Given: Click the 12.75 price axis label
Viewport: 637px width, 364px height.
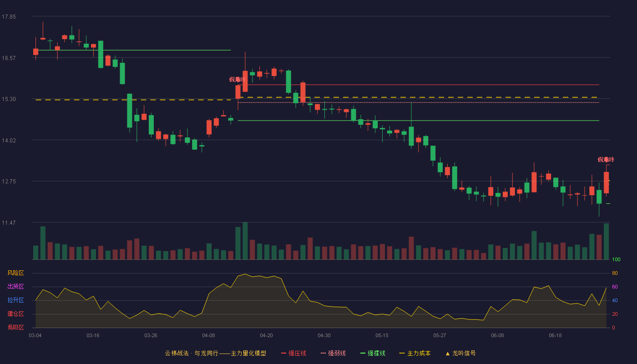Looking at the screenshot, I should (9, 182).
